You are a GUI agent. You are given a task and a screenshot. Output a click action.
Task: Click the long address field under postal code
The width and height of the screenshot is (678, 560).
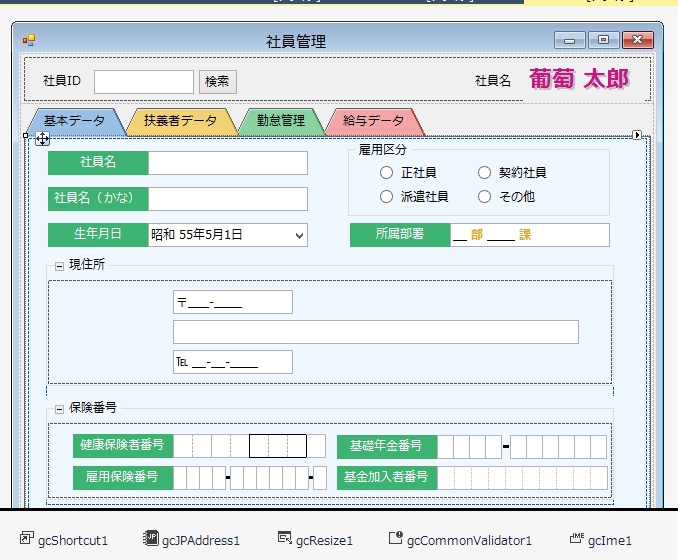coord(376,332)
